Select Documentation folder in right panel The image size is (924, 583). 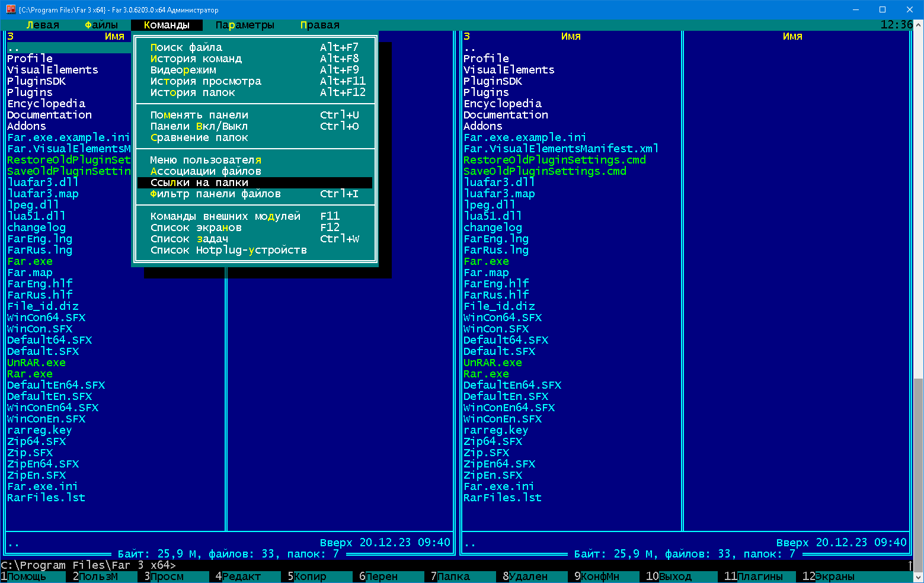506,115
